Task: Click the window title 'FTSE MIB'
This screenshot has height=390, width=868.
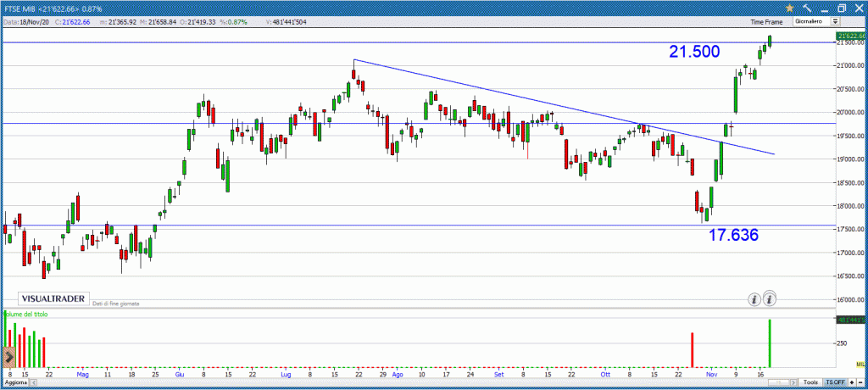Action: click(19, 8)
